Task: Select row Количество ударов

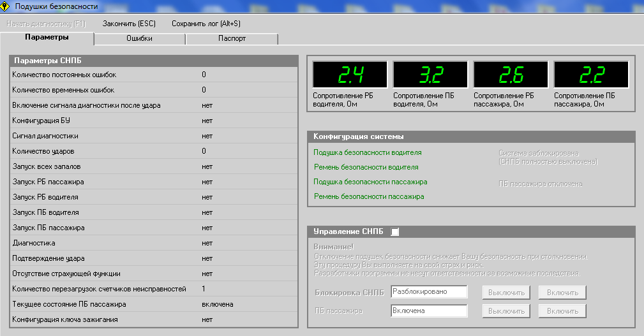Action: point(154,151)
